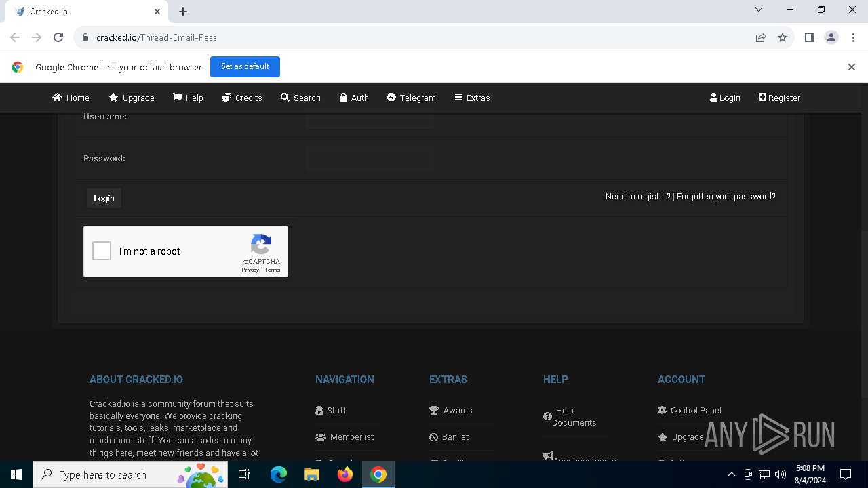Select the Cracked.io tab
Viewport: 868px width, 488px height.
[x=86, y=12]
